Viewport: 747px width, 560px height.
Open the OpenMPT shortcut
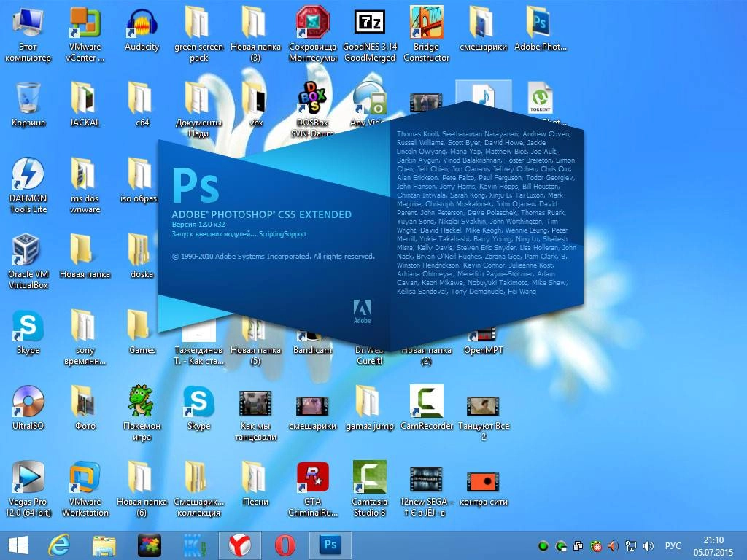pos(483,342)
